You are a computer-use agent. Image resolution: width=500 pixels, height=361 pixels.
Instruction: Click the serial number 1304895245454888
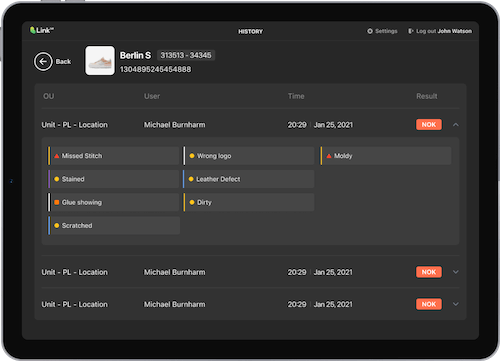[x=156, y=69]
